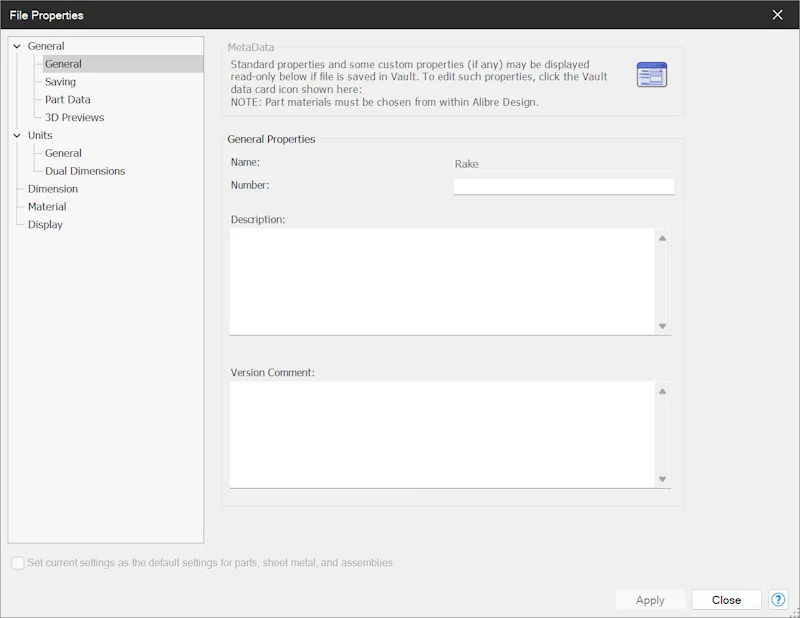
Task: Open the Dimension settings page
Action: (53, 189)
